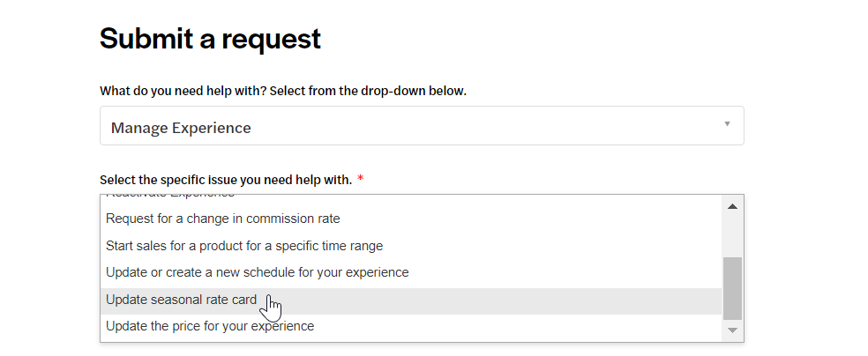Click the grey scrollbar thumb in issue list
The image size is (868, 356).
(732, 288)
